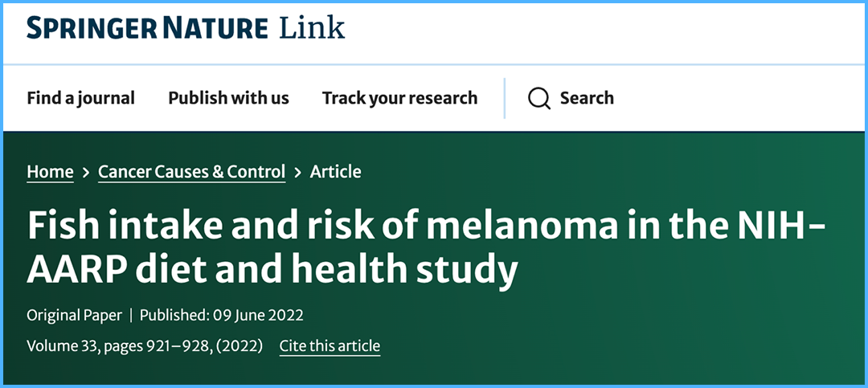868x388 pixels.
Task: Click the vertical divider beside Search
Action: coord(504,98)
